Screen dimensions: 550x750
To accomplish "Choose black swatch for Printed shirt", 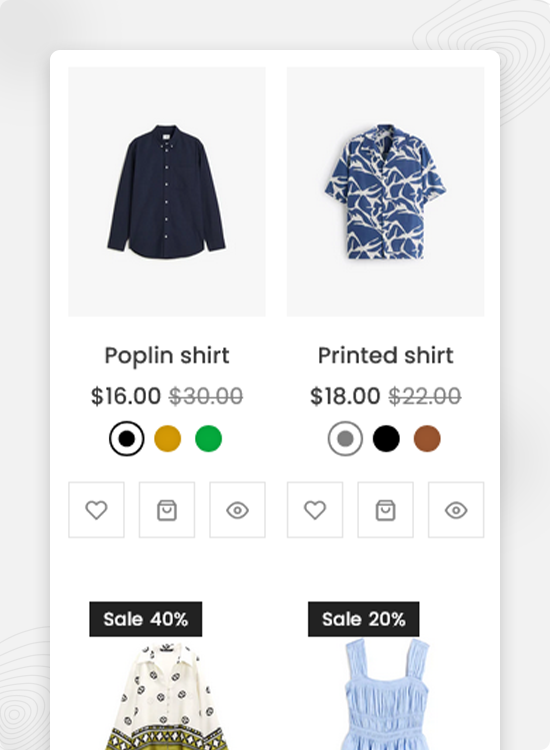I will pyautogui.click(x=386, y=439).
